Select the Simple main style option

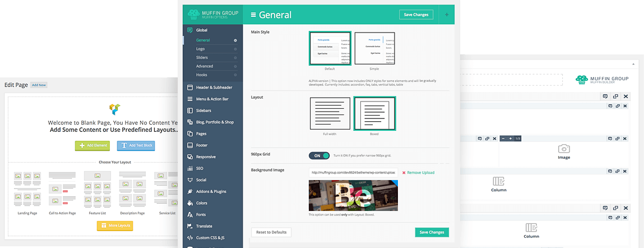374,48
